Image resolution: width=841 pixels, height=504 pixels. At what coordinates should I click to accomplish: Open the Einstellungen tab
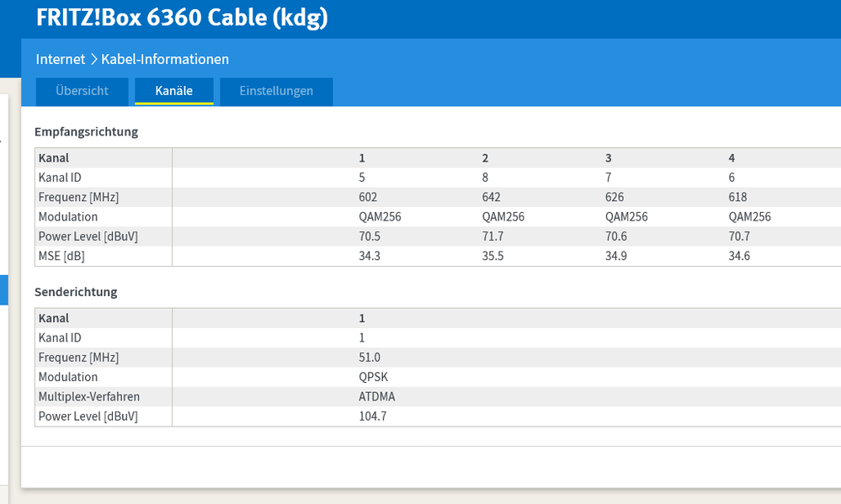(x=275, y=91)
